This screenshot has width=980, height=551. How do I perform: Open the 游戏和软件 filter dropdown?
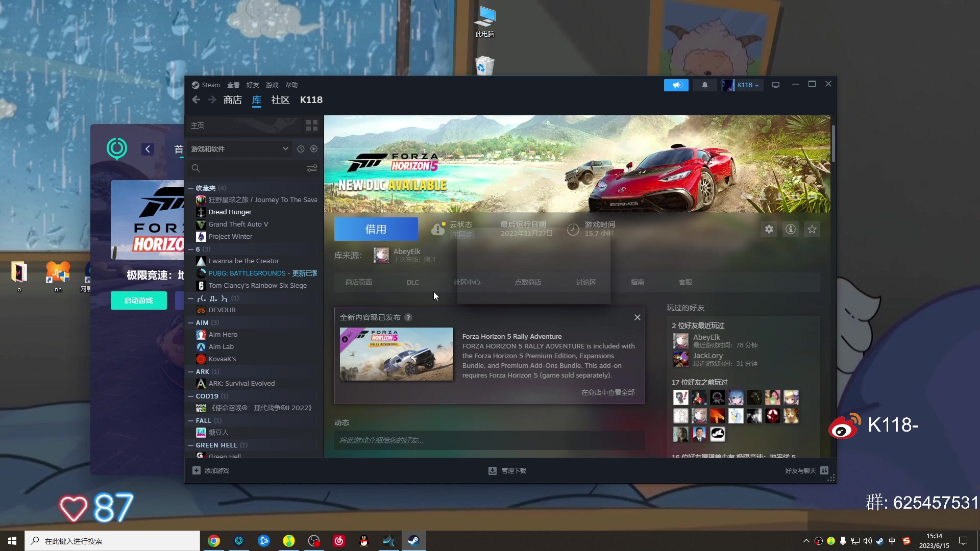click(239, 149)
